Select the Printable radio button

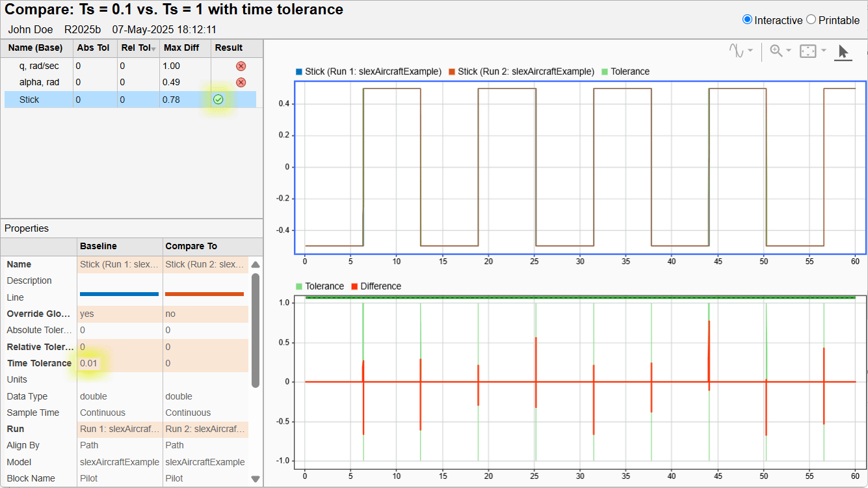[809, 20]
